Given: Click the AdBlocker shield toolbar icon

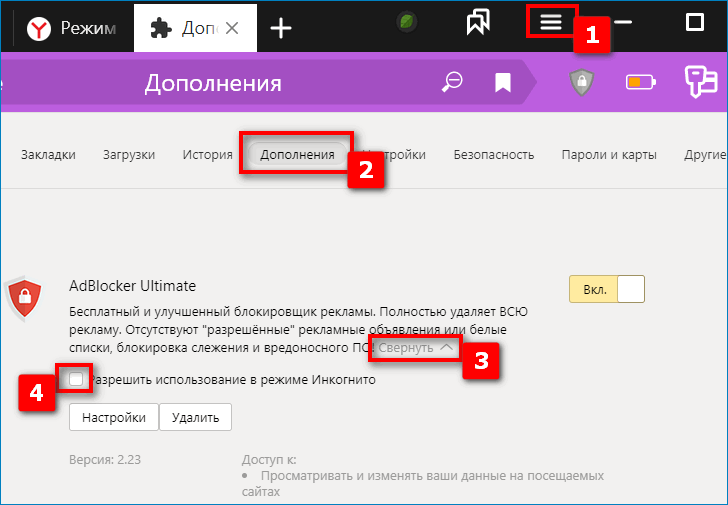Looking at the screenshot, I should tap(581, 82).
